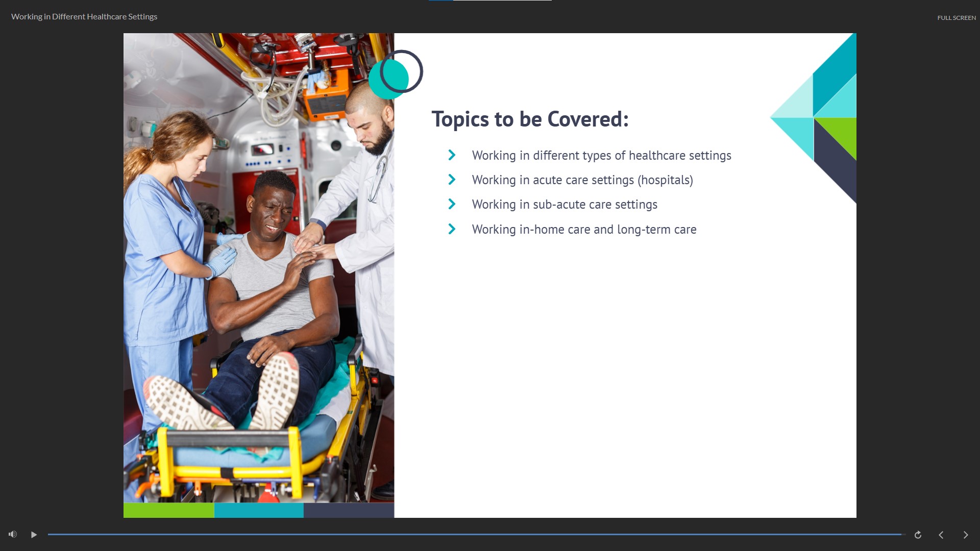Image resolution: width=980 pixels, height=551 pixels.
Task: Click chevron beside acute care bullet
Action: [452, 180]
